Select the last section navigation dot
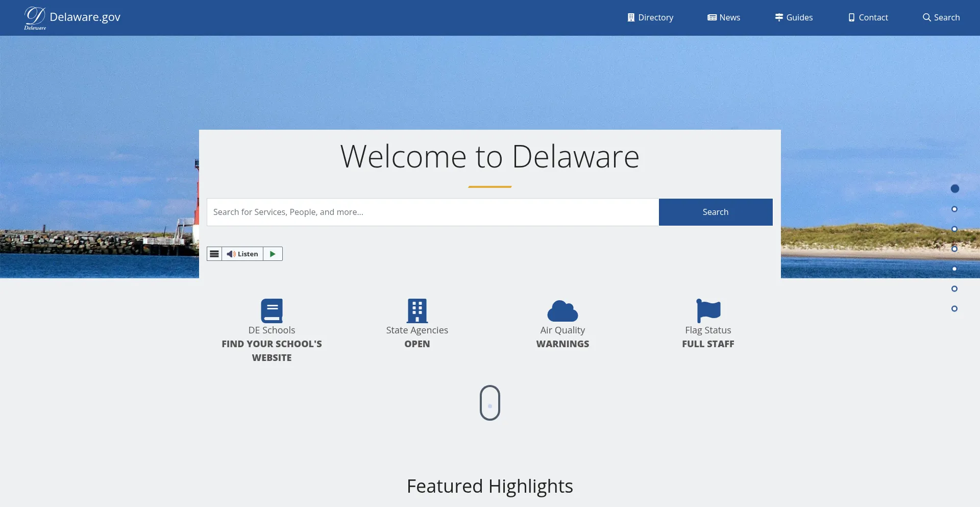This screenshot has height=507, width=980. 954,309
